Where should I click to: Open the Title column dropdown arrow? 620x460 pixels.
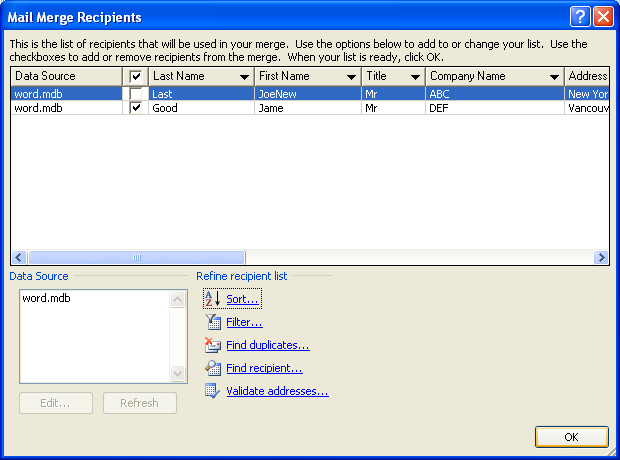(x=415, y=77)
